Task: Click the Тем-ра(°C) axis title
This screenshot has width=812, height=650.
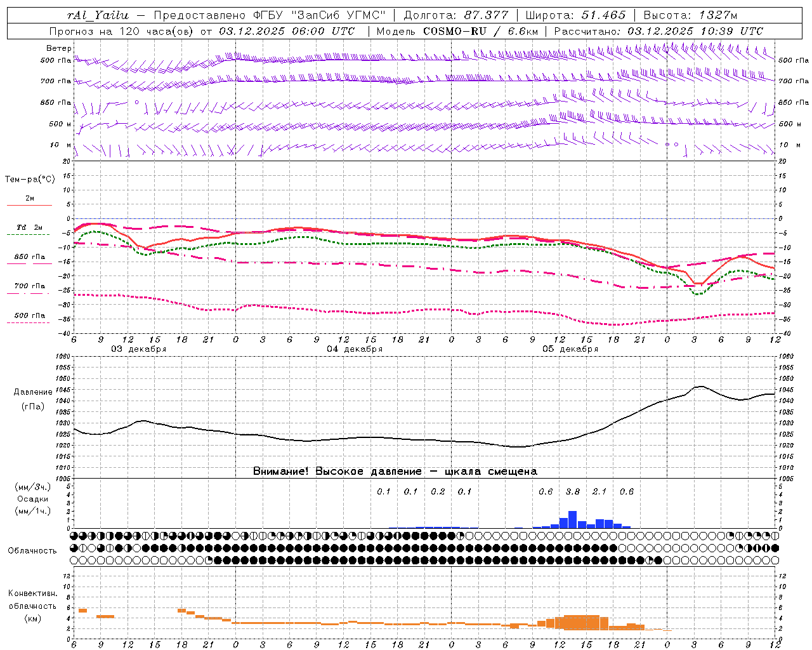Action: (x=30, y=180)
